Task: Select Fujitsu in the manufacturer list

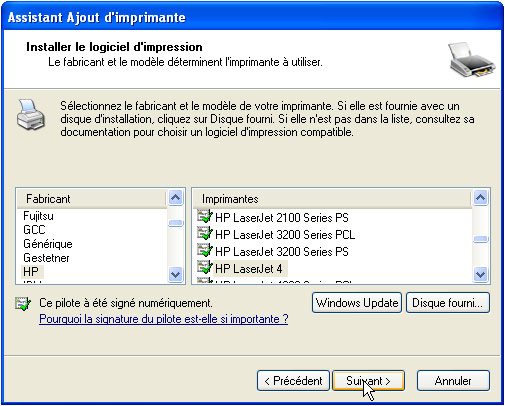Action: tap(38, 216)
